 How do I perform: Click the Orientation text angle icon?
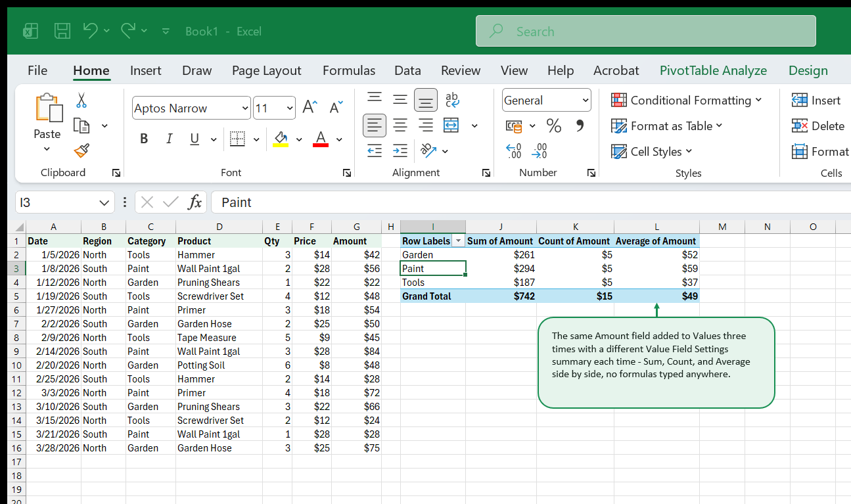click(428, 150)
